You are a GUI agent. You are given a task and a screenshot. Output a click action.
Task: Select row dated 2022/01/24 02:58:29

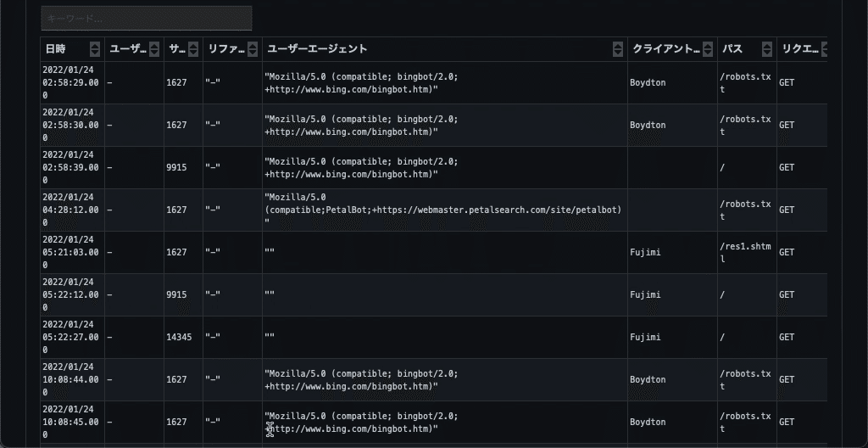[434, 82]
